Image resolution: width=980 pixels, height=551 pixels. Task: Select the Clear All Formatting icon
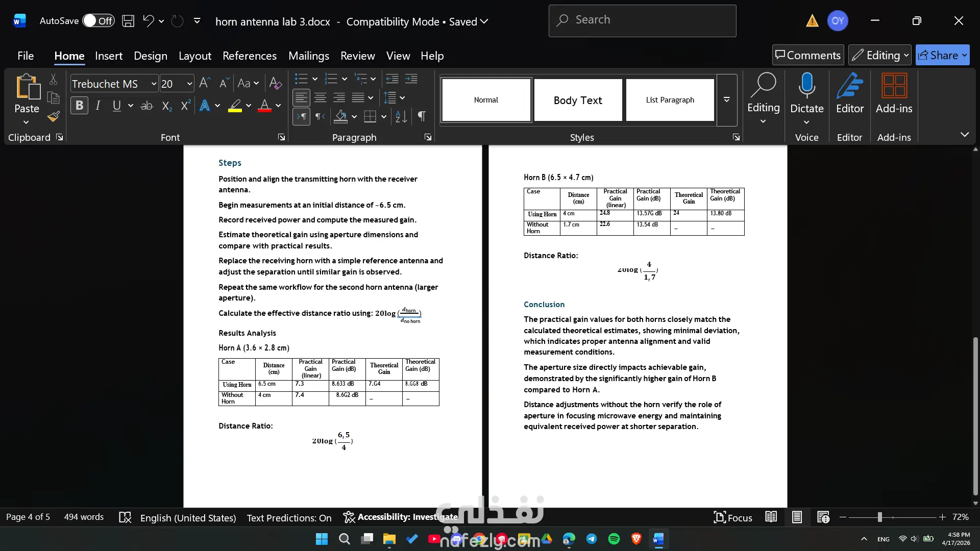275,83
